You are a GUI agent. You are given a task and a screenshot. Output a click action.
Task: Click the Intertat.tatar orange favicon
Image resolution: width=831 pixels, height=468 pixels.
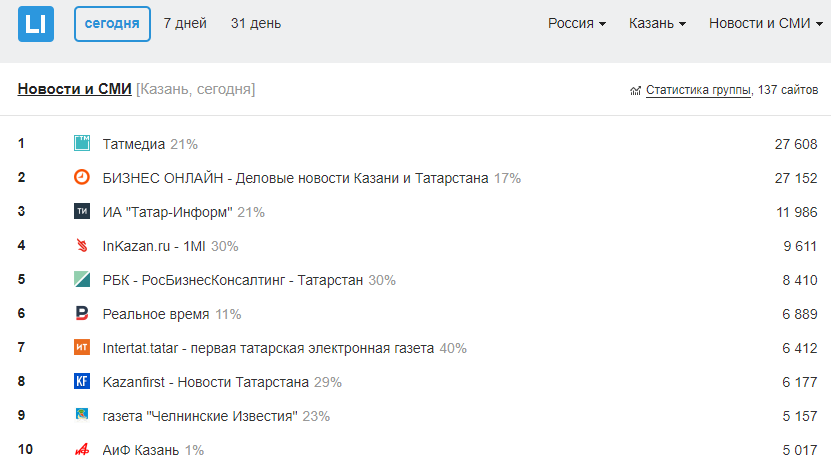(x=82, y=347)
